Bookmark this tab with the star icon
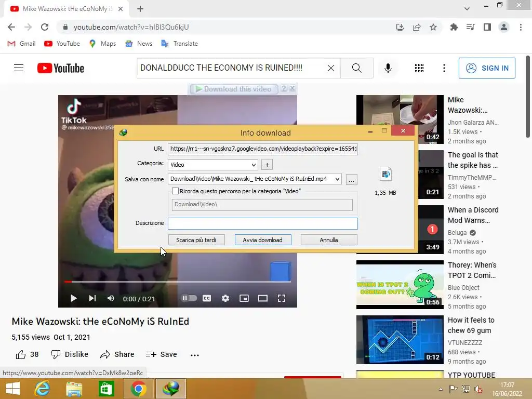532x399 pixels. coord(433,27)
